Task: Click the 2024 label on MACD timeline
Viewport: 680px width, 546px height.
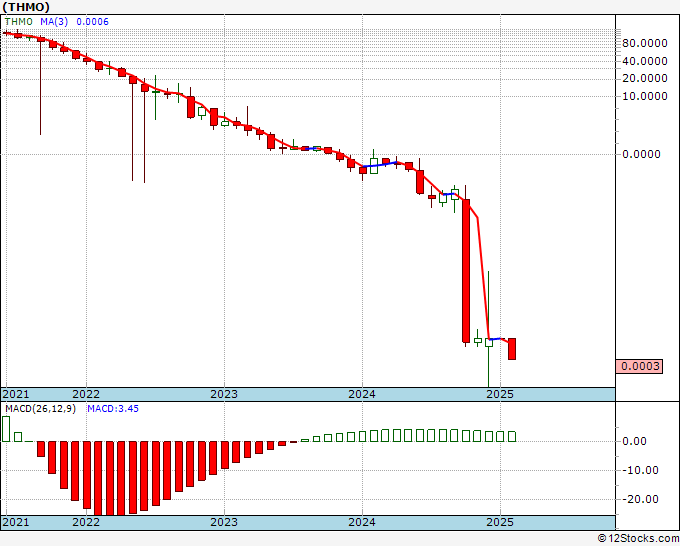Action: click(362, 522)
